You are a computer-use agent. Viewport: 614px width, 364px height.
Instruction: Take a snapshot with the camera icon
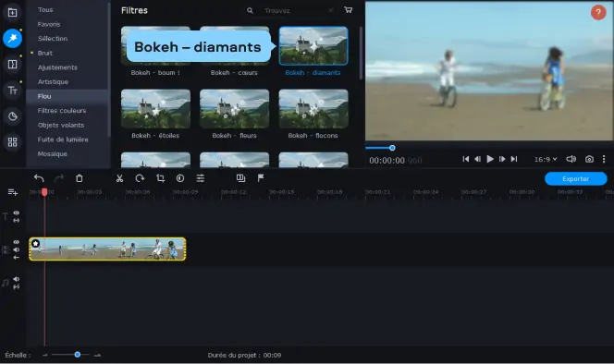point(589,159)
